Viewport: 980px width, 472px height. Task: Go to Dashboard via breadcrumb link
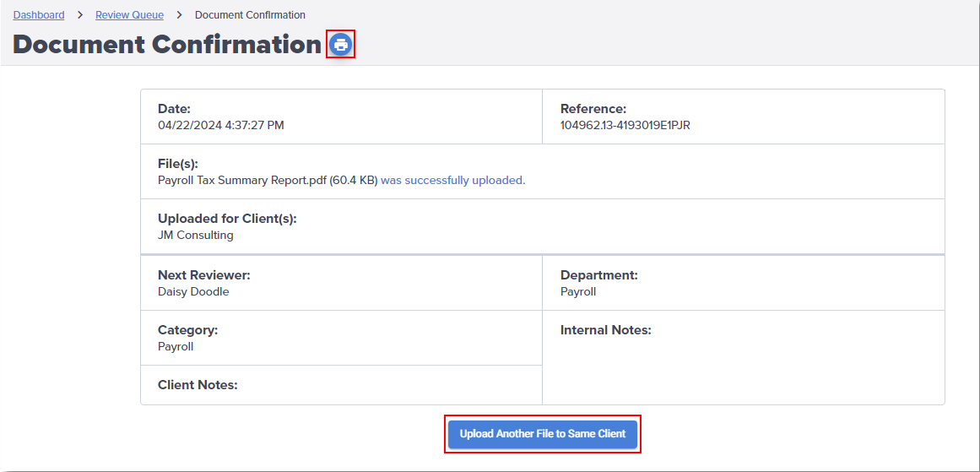pyautogui.click(x=39, y=14)
